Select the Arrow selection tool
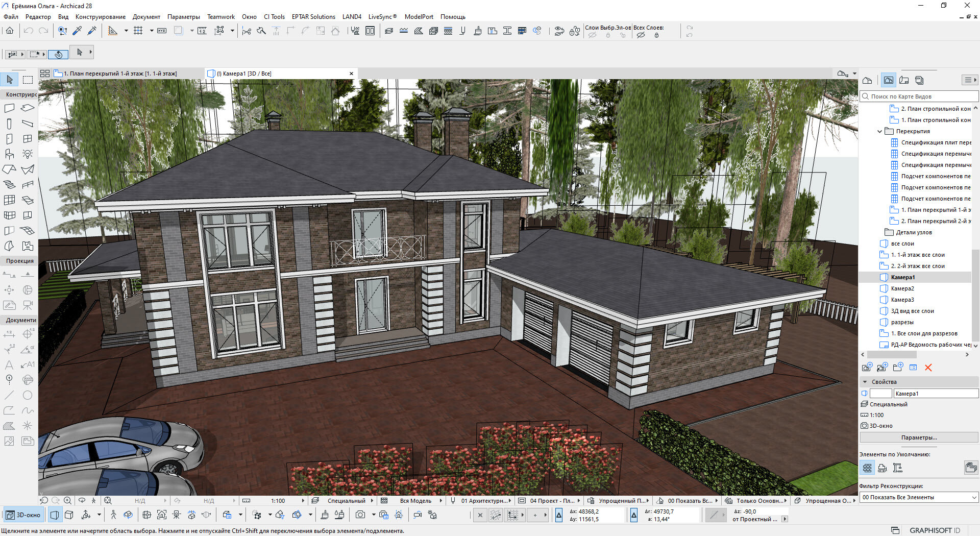This screenshot has width=980, height=536. click(x=10, y=80)
